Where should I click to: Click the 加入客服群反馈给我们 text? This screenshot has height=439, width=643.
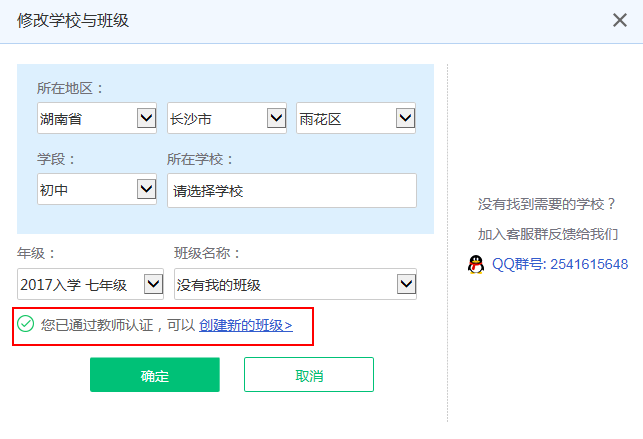[x=547, y=234]
